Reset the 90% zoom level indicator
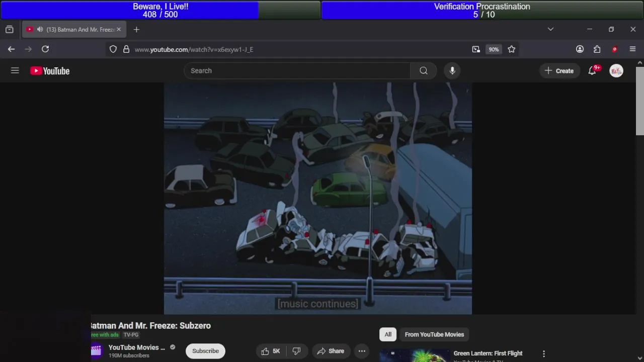644x362 pixels. (494, 49)
